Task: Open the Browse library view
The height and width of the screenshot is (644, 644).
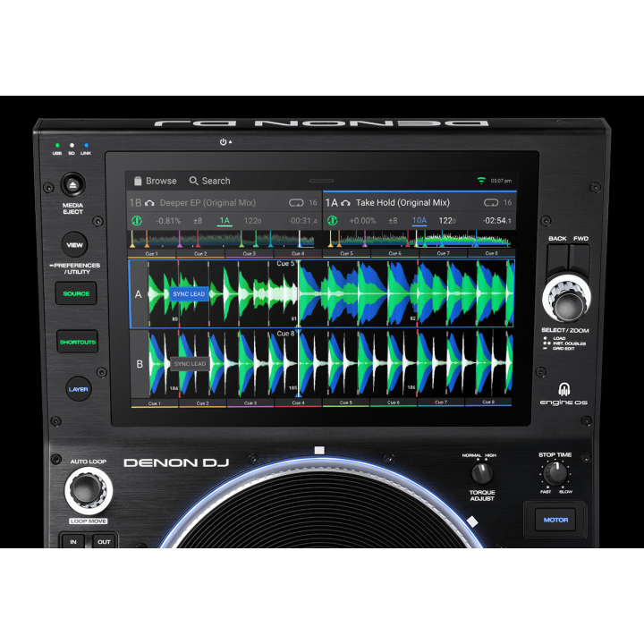Action: coord(155,181)
